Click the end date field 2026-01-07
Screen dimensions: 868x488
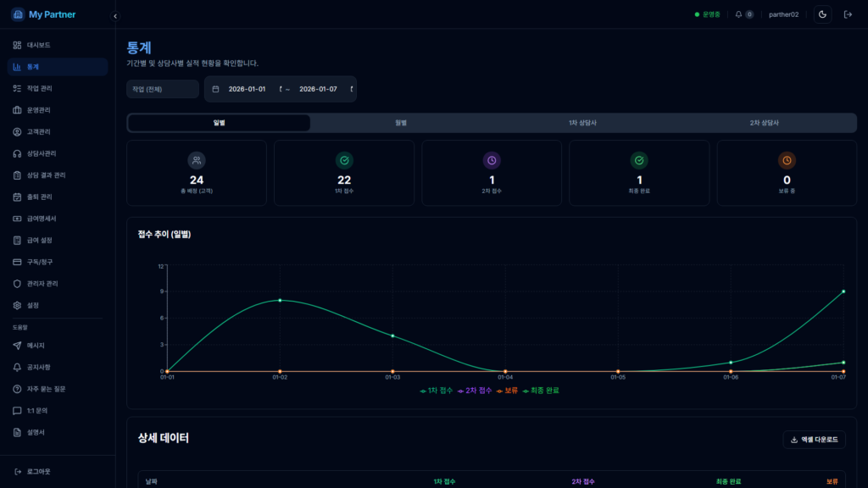(318, 89)
